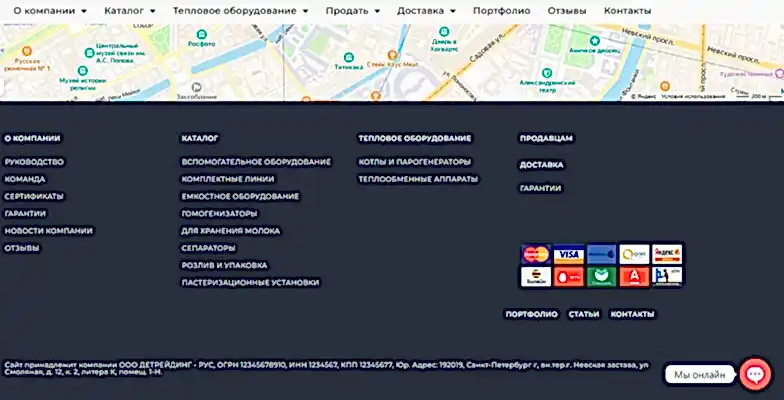Open footer link Руководство
Screen dimensions: 784x400
tap(34, 162)
